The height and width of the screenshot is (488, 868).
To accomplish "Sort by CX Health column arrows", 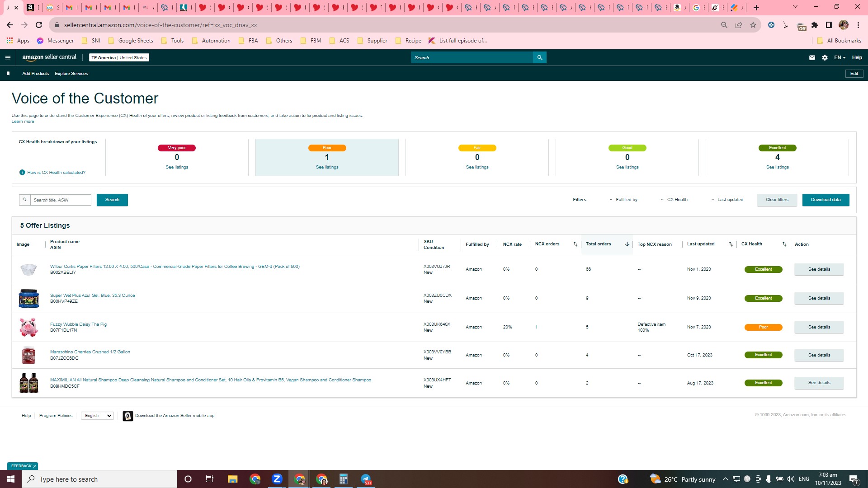I will tap(784, 244).
